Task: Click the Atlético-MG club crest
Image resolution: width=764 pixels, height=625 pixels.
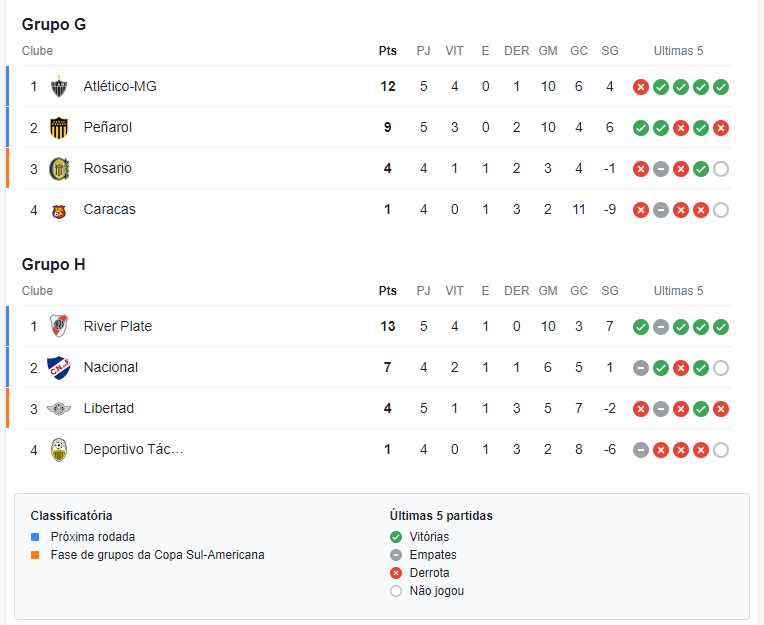Action: click(59, 87)
